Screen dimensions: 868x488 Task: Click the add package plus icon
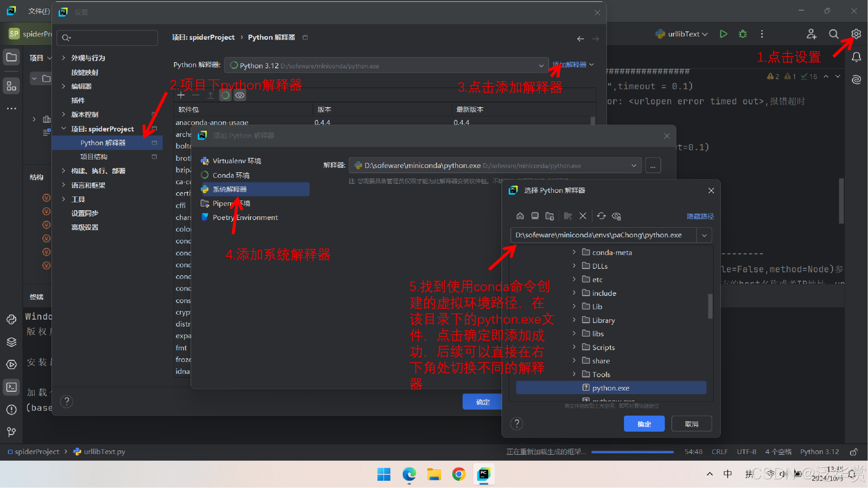pos(181,95)
